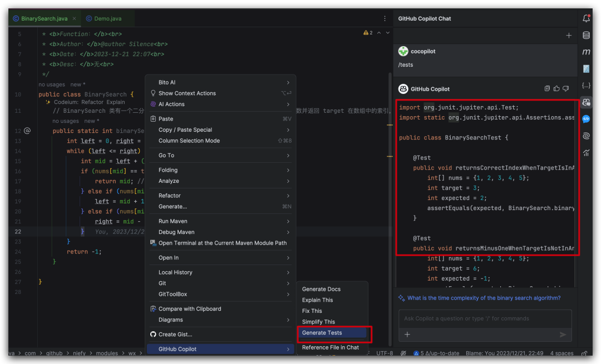Switch to the BinarySearch.java tab

pos(44,18)
